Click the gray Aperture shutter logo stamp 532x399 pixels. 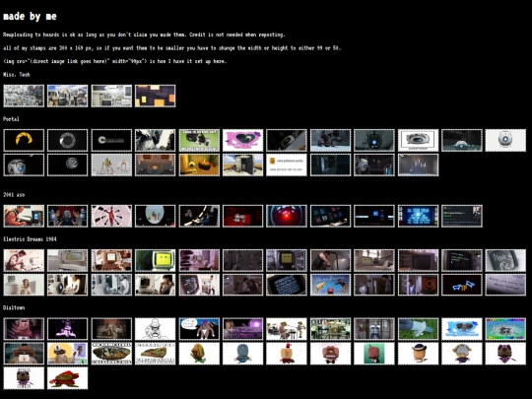(x=68, y=140)
